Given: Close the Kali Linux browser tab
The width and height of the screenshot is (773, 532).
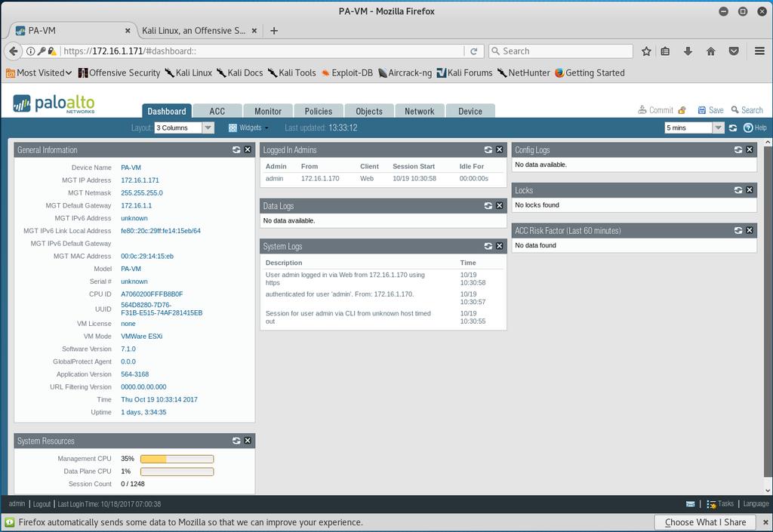Looking at the screenshot, I should (254, 30).
